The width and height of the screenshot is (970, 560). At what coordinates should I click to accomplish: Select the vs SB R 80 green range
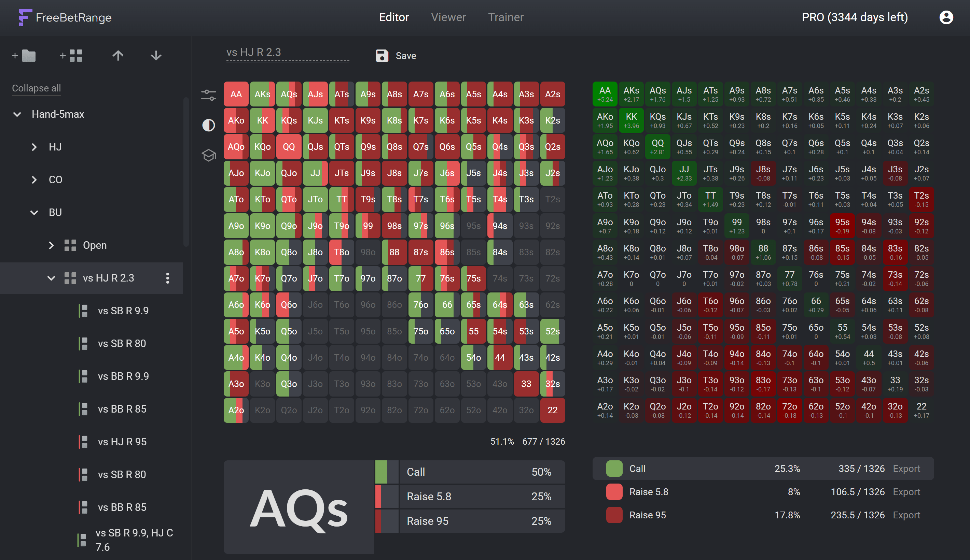click(x=122, y=343)
